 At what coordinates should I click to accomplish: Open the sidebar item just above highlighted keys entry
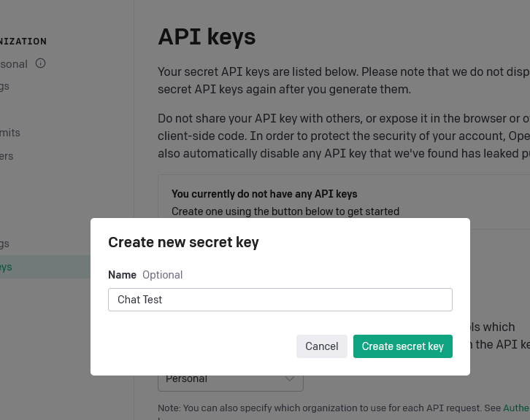click(4, 244)
